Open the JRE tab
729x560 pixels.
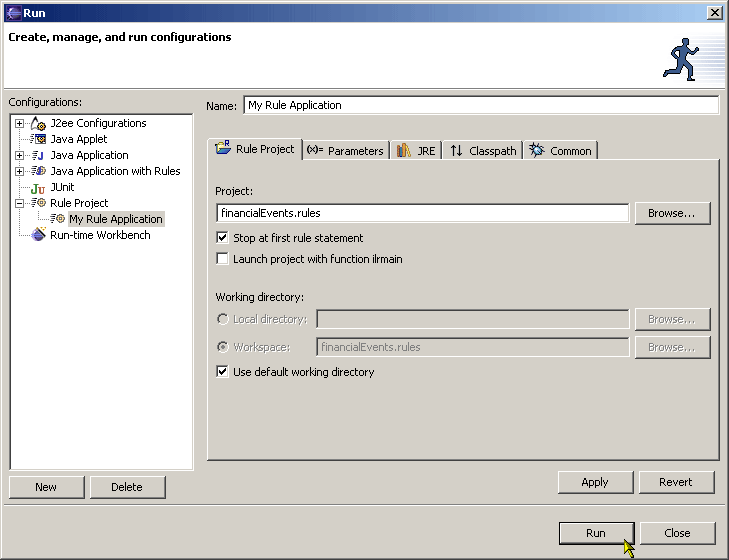click(x=417, y=151)
